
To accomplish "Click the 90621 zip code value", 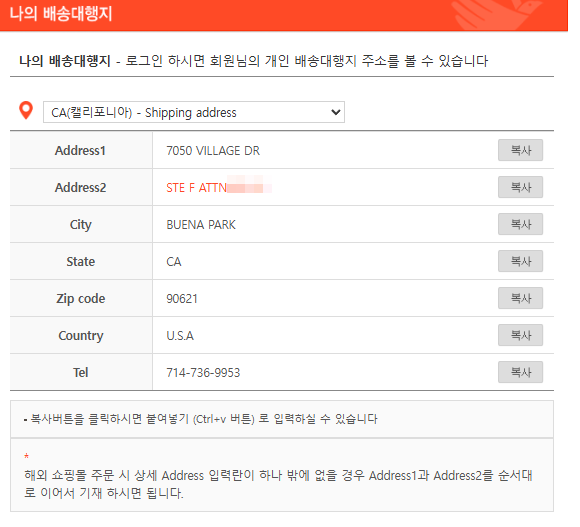I will (x=182, y=299).
